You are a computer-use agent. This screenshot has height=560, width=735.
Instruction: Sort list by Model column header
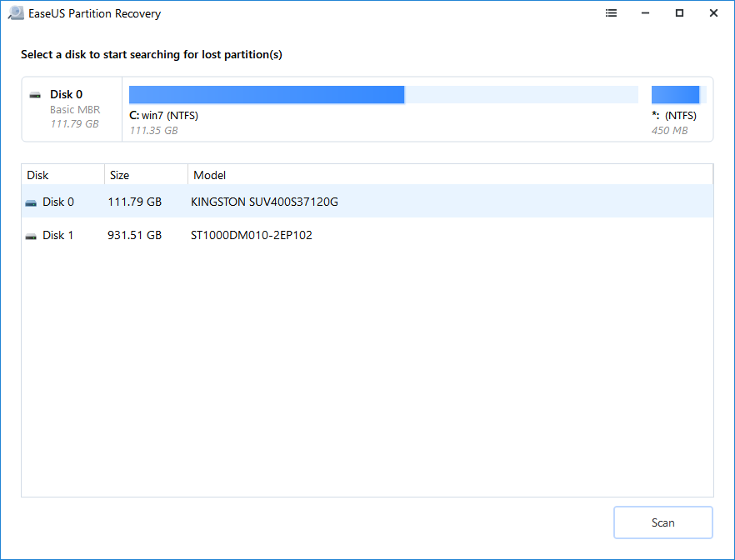pos(450,175)
